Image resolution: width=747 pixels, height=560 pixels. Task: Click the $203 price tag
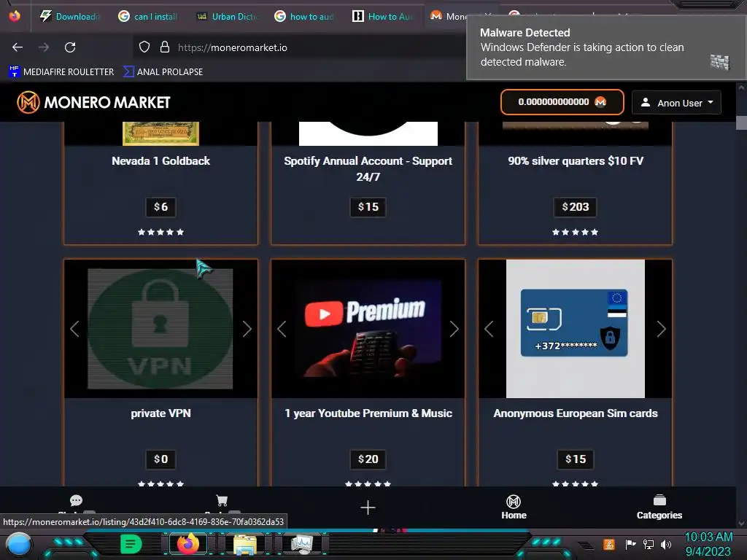(x=575, y=206)
